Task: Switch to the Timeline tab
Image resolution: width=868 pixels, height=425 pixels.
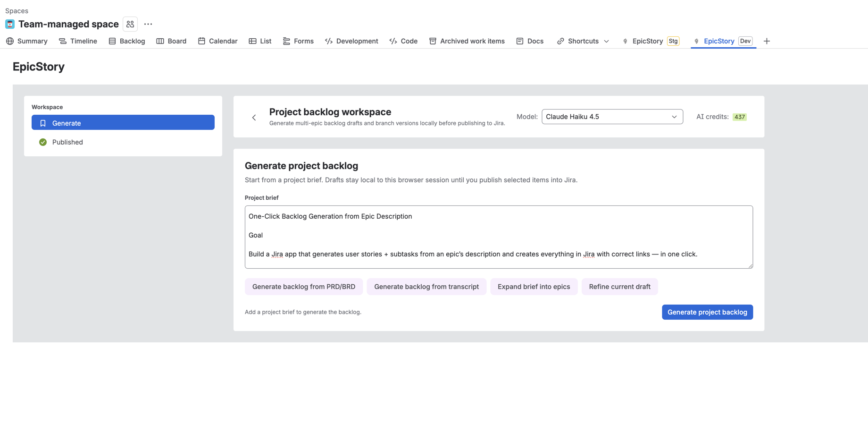Action: tap(78, 41)
